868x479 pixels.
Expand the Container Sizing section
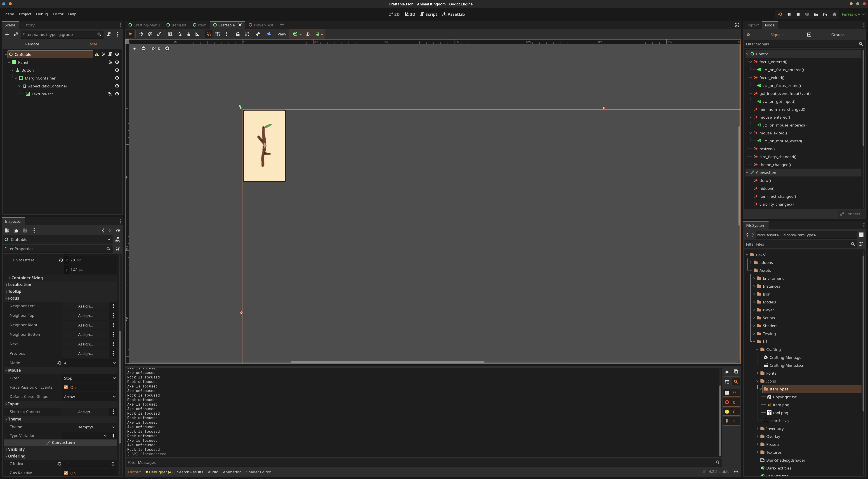27,278
